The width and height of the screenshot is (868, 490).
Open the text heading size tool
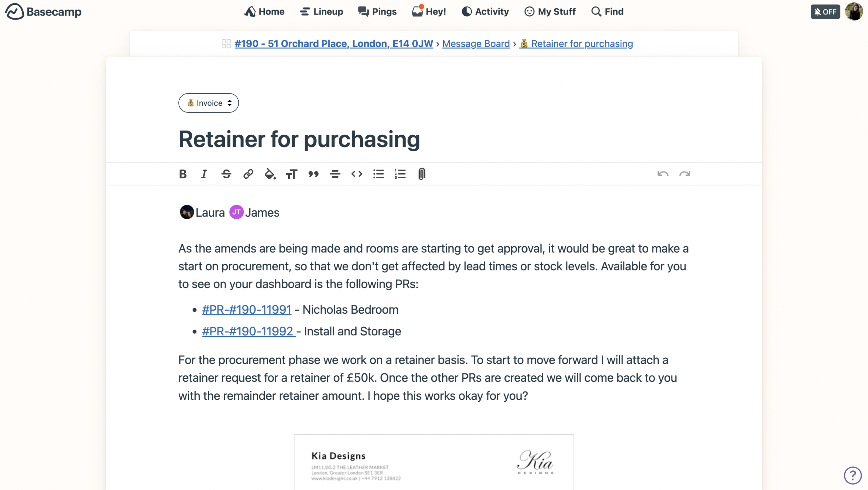point(292,174)
